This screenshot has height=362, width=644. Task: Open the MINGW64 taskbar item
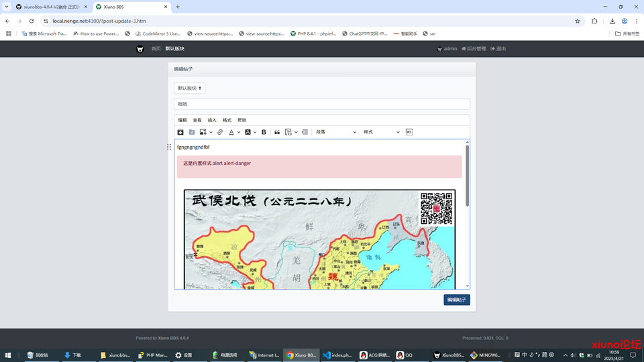click(x=486, y=355)
